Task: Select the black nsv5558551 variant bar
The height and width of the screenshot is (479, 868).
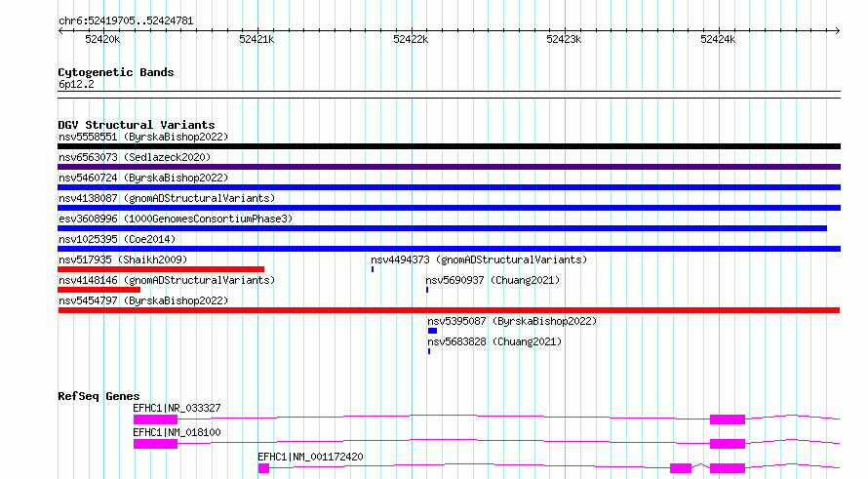Action: click(449, 146)
